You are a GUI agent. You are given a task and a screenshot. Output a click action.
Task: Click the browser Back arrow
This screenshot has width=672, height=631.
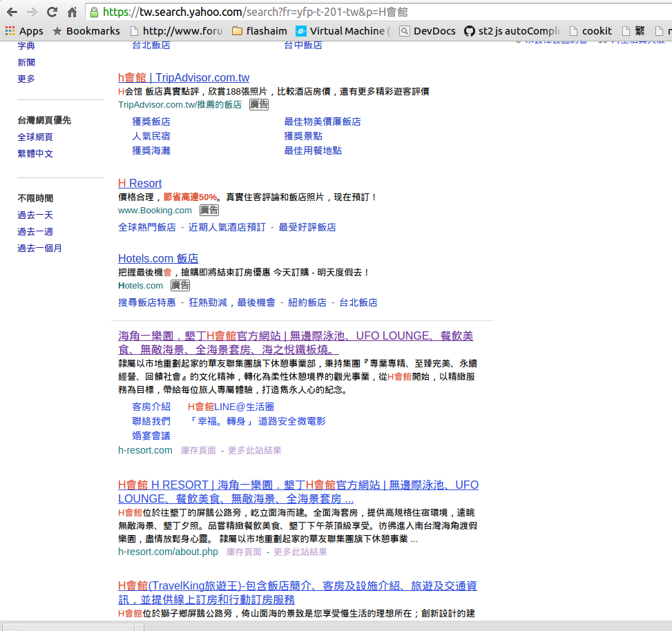click(x=12, y=12)
